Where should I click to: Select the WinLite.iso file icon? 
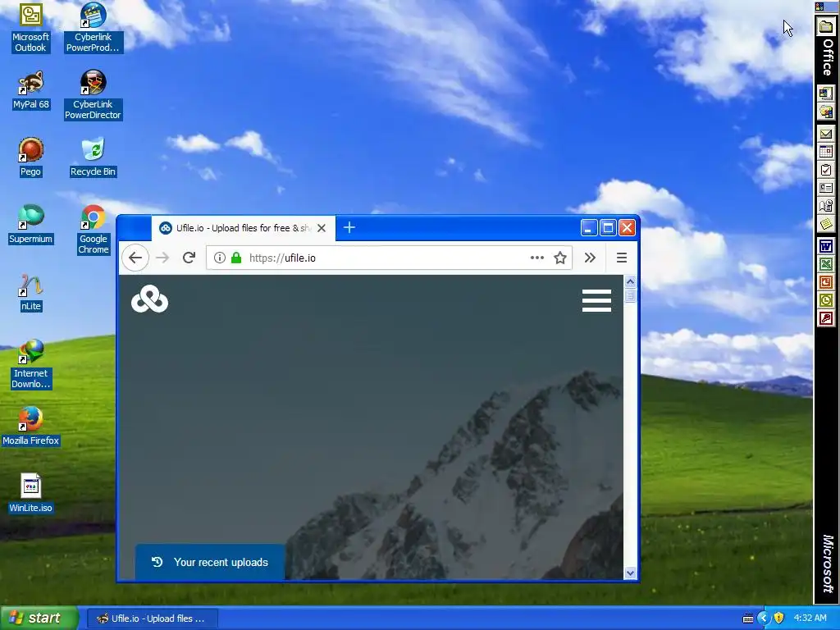[30, 494]
